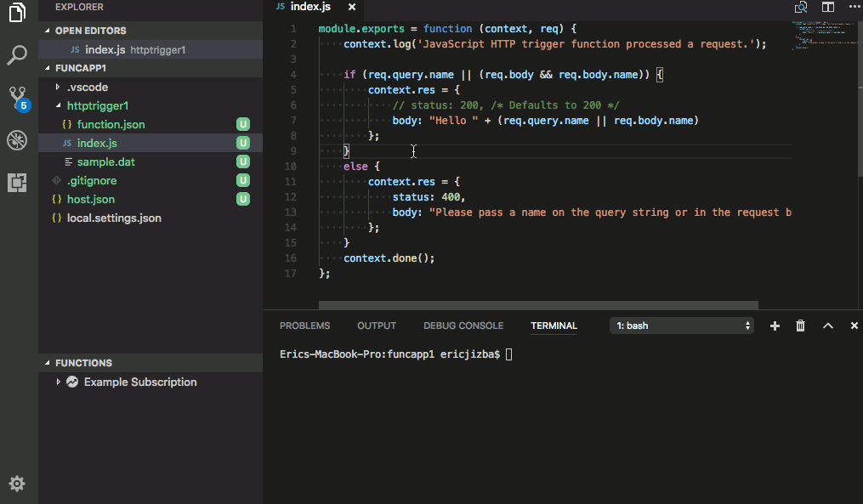The image size is (863, 504).
Task: Open function.json in the explorer
Action: tap(111, 124)
